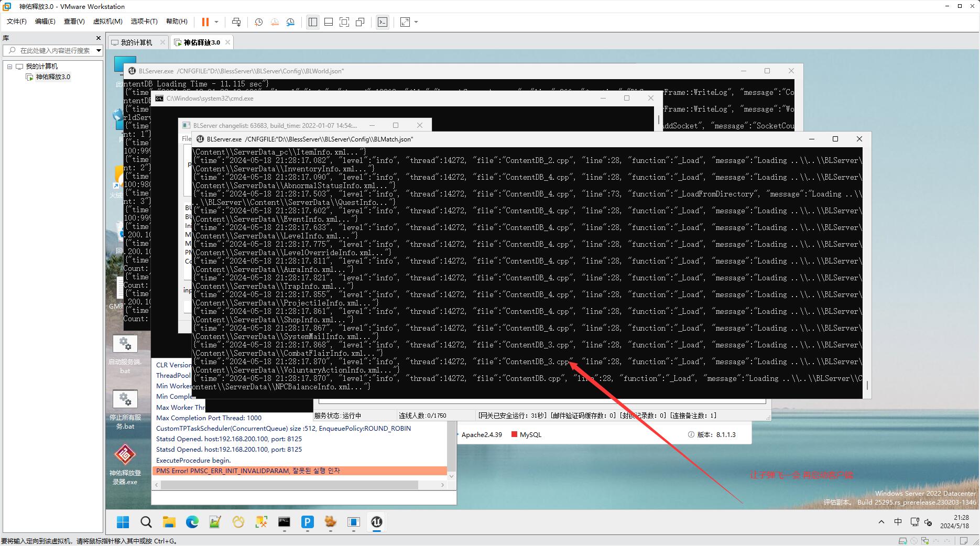Image resolution: width=980 pixels, height=546 pixels.
Task: Toggle the library sidebar view icon
Action: [x=313, y=22]
